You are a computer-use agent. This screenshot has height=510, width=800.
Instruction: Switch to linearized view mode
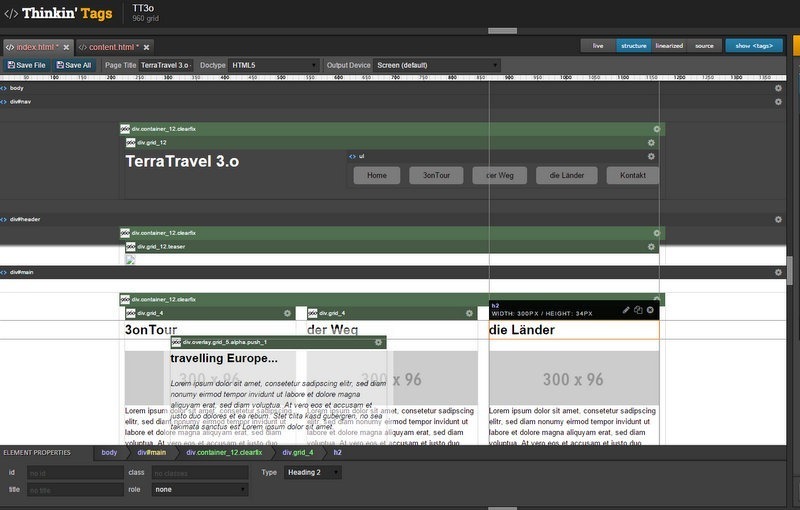[x=669, y=46]
